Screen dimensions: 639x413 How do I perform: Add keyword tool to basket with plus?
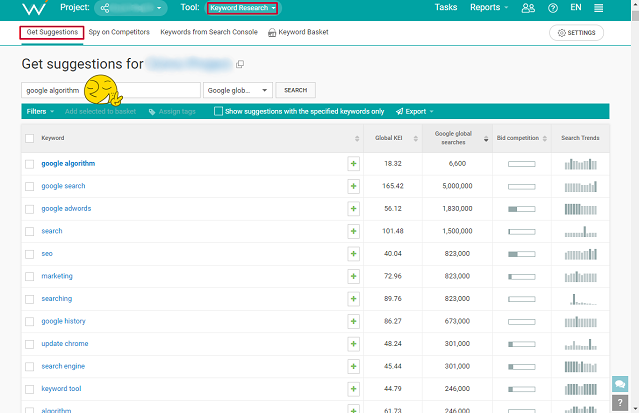click(353, 389)
